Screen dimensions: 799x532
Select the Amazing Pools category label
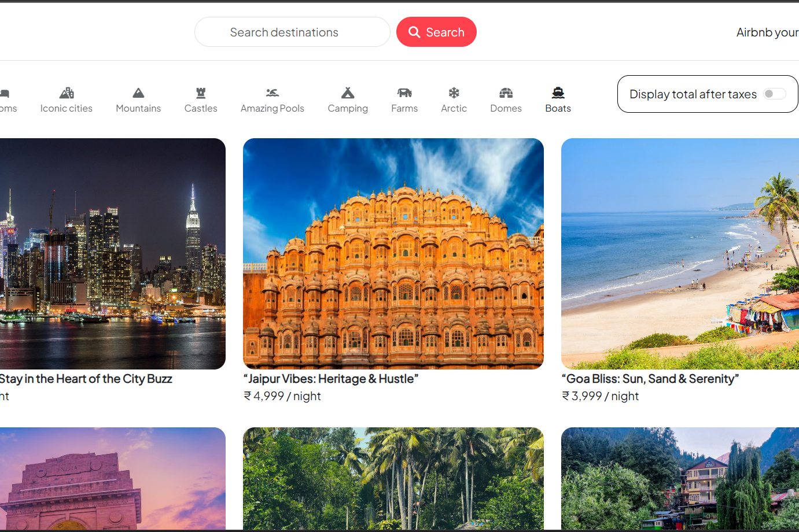click(x=273, y=108)
